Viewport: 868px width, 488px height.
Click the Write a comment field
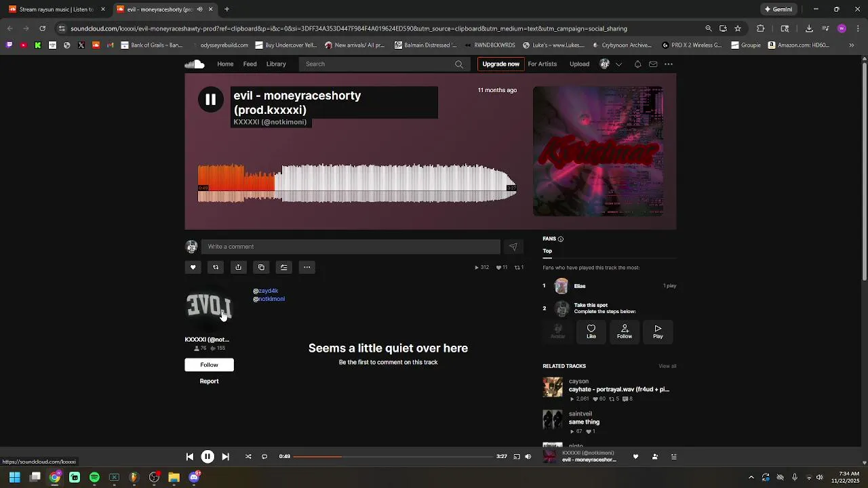click(x=351, y=247)
